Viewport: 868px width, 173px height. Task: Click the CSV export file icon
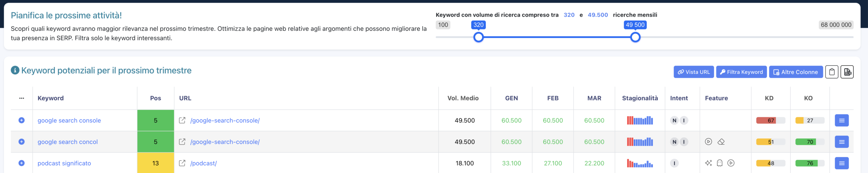coord(847,72)
